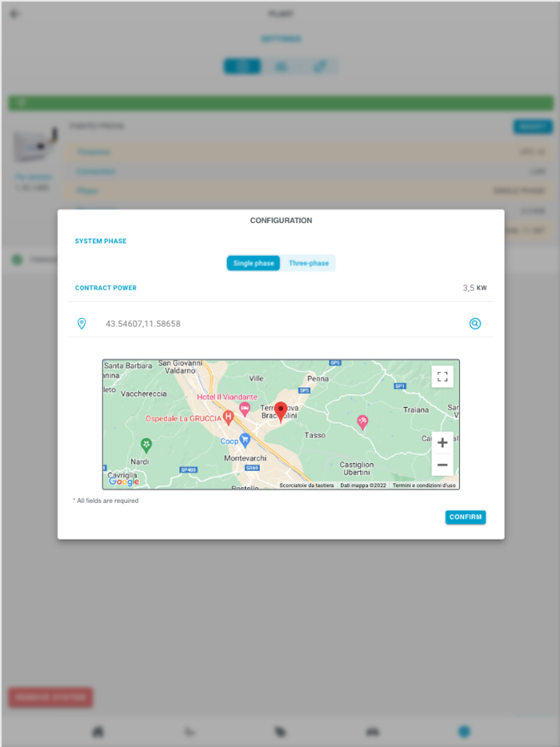Click the Montevarchi label on the map

(245, 458)
